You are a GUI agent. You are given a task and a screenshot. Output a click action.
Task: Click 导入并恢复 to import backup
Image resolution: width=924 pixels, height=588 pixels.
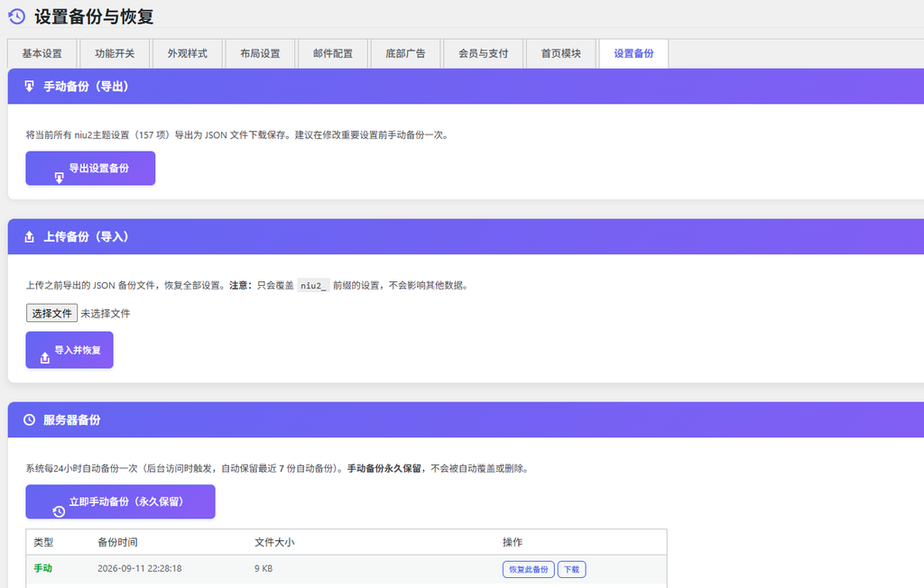69,350
